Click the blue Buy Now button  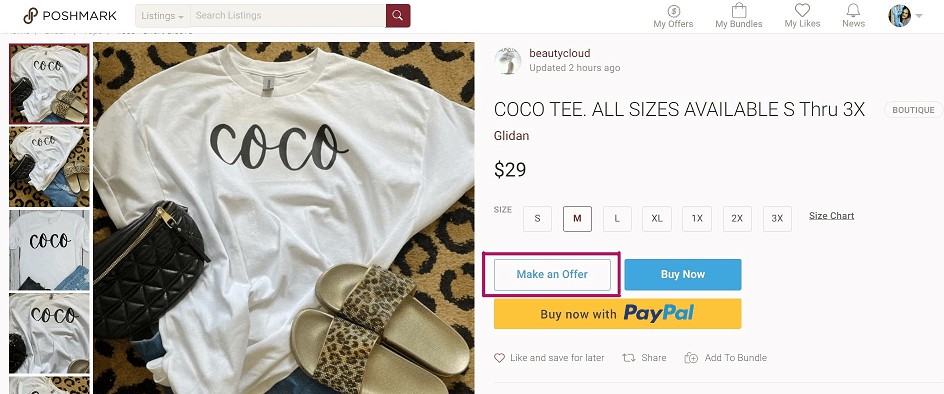[x=683, y=275]
